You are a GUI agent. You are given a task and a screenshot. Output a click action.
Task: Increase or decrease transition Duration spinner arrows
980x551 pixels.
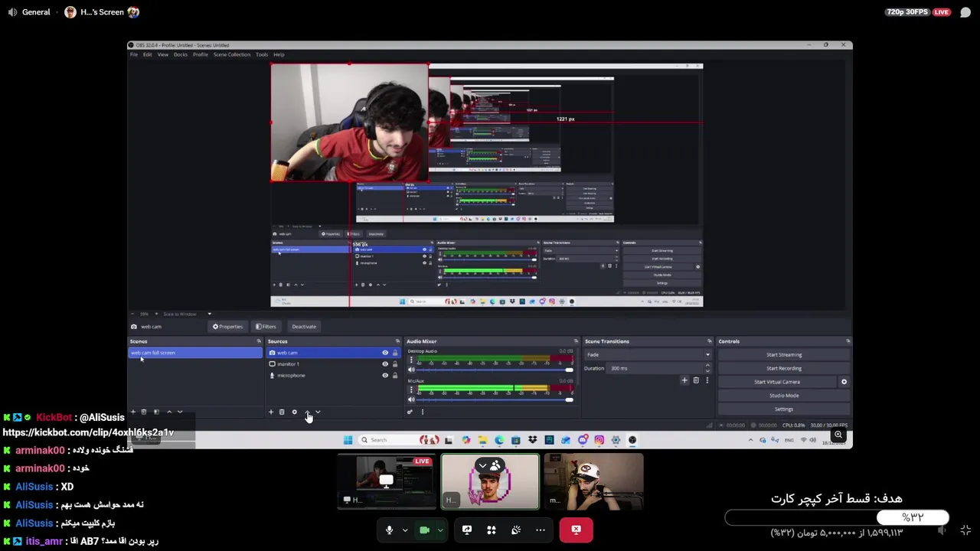tap(707, 368)
